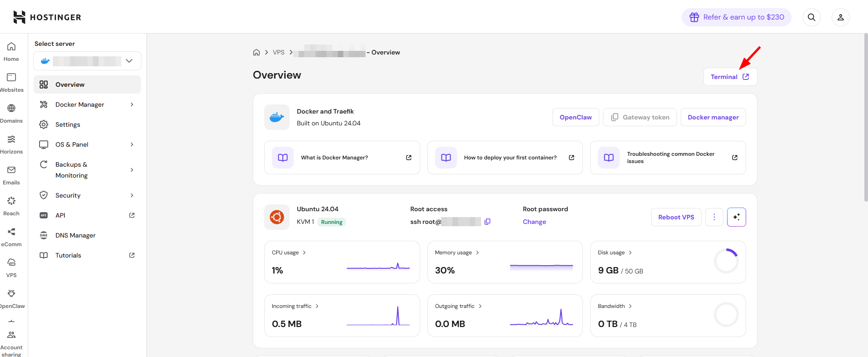Viewport: 868px width, 357px height.
Task: Click the OpenClaw button
Action: 576,117
